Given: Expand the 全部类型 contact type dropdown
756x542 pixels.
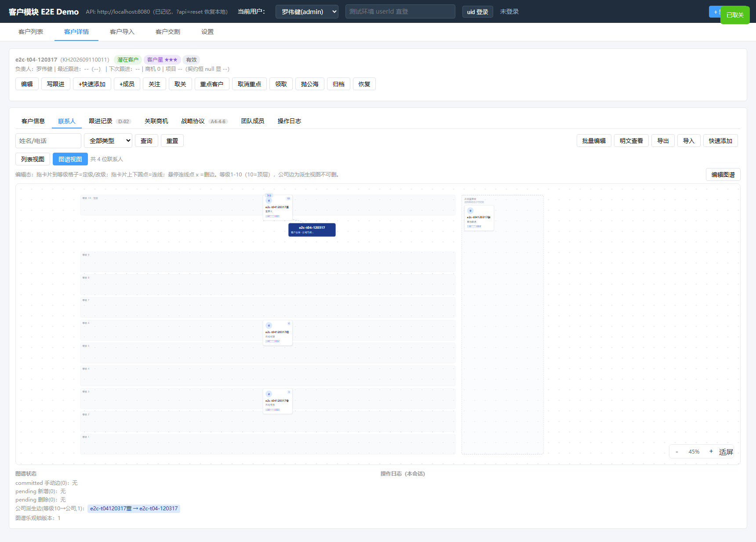Looking at the screenshot, I should pos(108,141).
